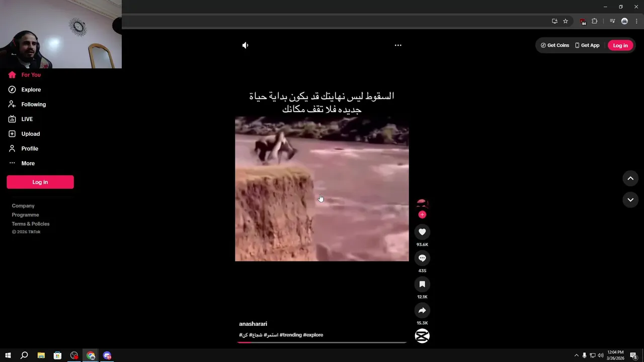Image resolution: width=644 pixels, height=362 pixels.
Task: Click Get App in the top bar
Action: click(x=587, y=45)
